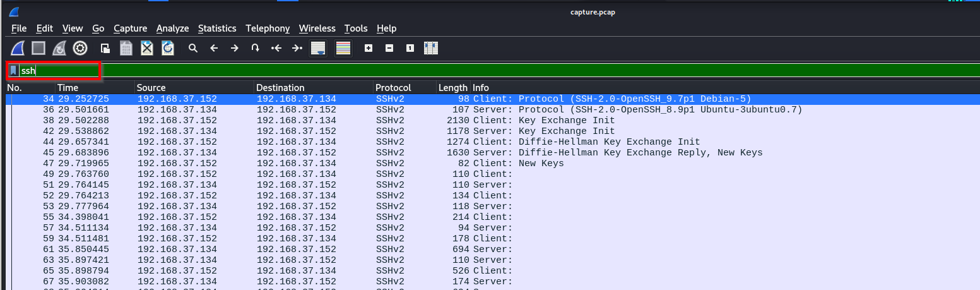Select packet 38 Client Key Exchange Init
This screenshot has width=980, height=290.
(x=493, y=121)
